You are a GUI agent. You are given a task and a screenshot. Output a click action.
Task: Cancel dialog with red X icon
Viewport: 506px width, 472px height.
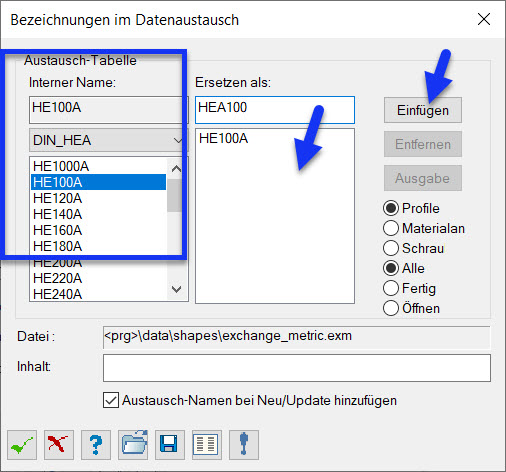[59, 445]
